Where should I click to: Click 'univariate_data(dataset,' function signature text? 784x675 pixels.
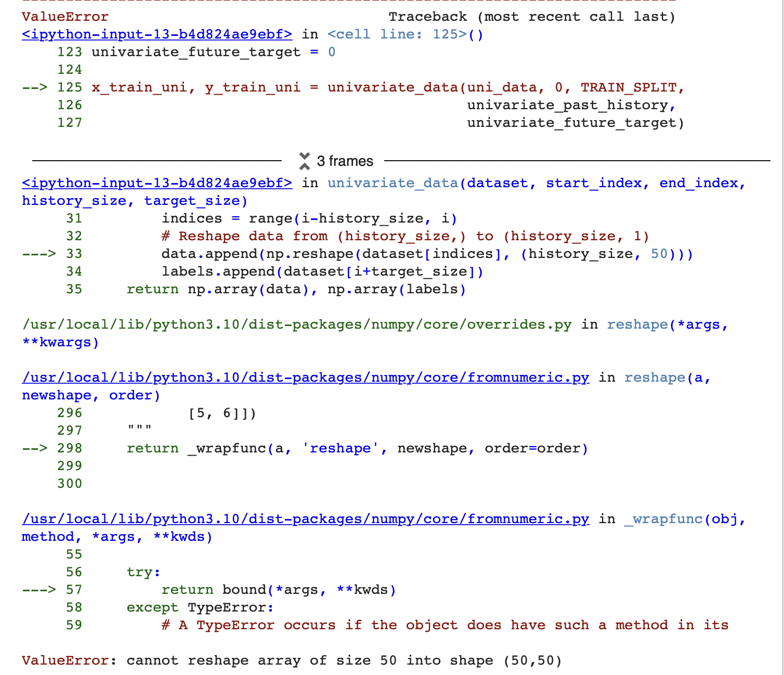click(x=432, y=183)
